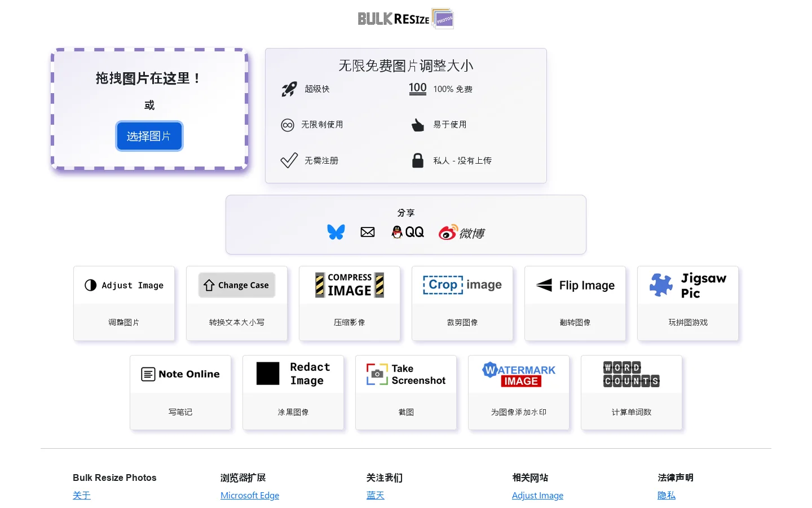Click the 涂黑图像 caption
812x508 pixels.
click(x=293, y=412)
